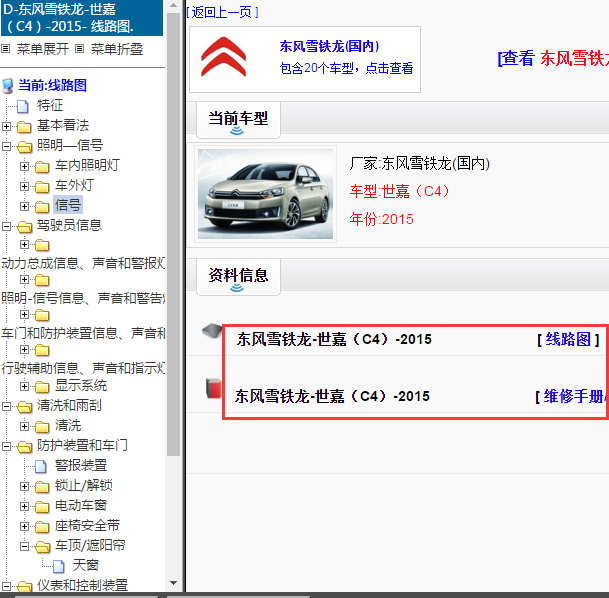609x598 pixels.
Task: Click the 清洗 folder icon
Action: pos(42,426)
